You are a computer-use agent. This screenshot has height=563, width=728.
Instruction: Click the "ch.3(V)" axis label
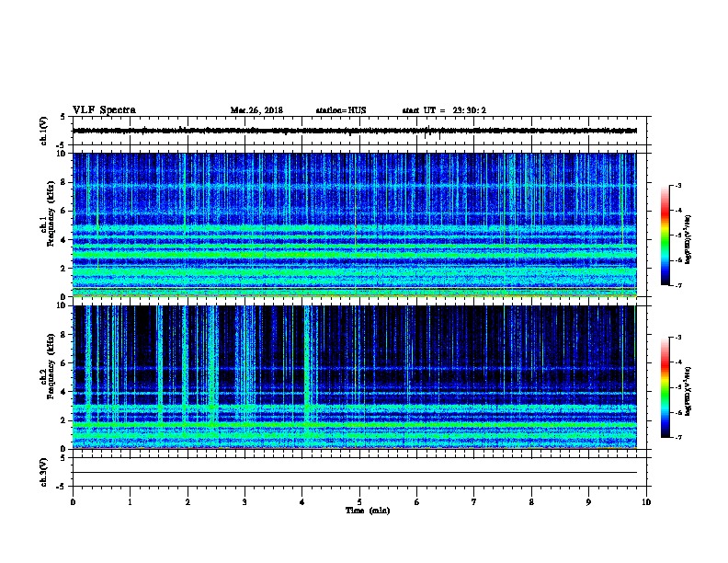point(43,472)
